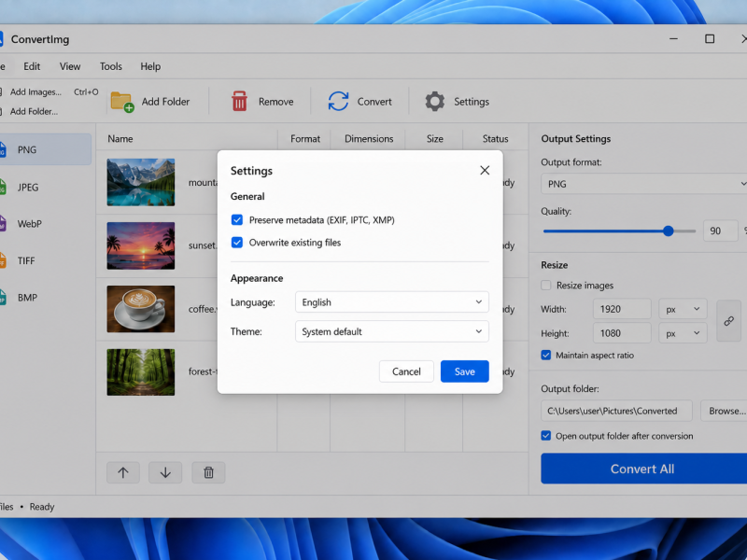
Task: Click the Output folder path field
Action: point(616,411)
